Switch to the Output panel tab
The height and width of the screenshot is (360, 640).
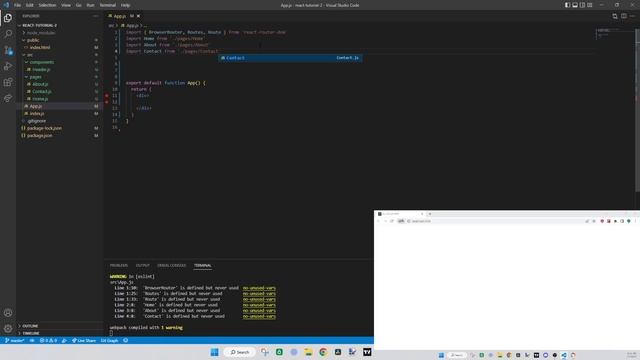pyautogui.click(x=142, y=265)
